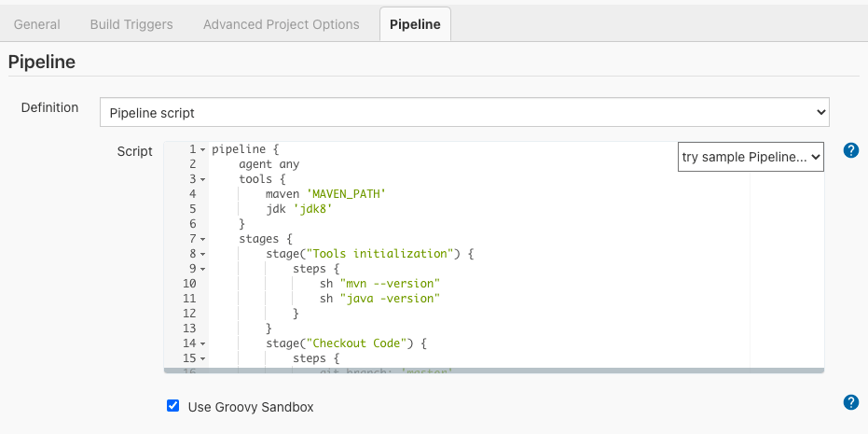Fold the Checkout Code stage at line 14
Viewport: 868px width, 434px height.
pyautogui.click(x=203, y=343)
